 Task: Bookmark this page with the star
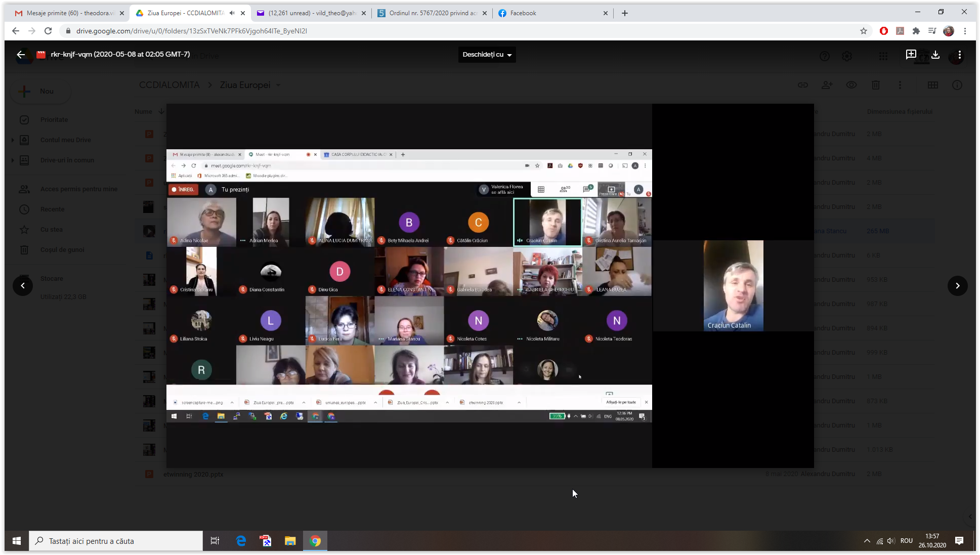864,31
